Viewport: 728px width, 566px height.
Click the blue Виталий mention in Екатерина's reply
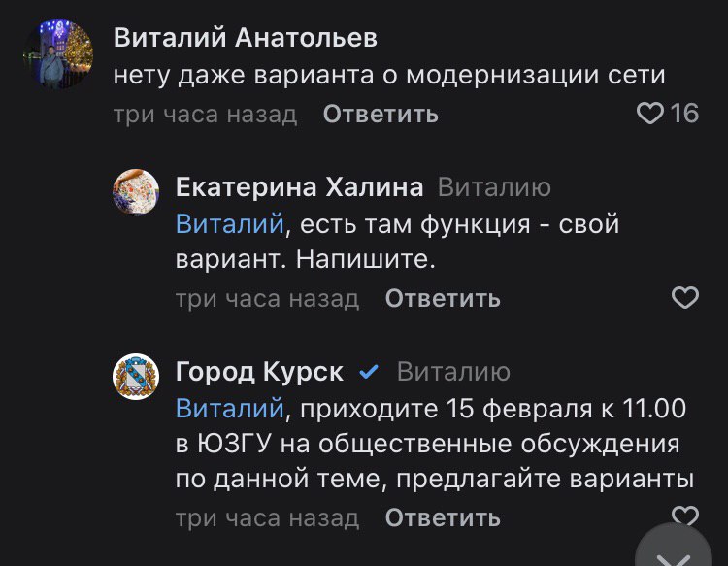pos(230,224)
